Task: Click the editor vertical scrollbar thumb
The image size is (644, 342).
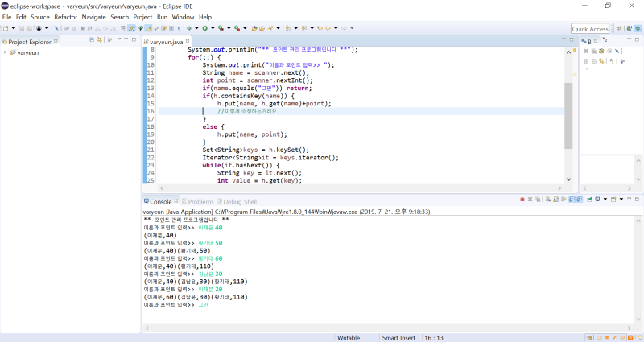Action: pos(568,116)
